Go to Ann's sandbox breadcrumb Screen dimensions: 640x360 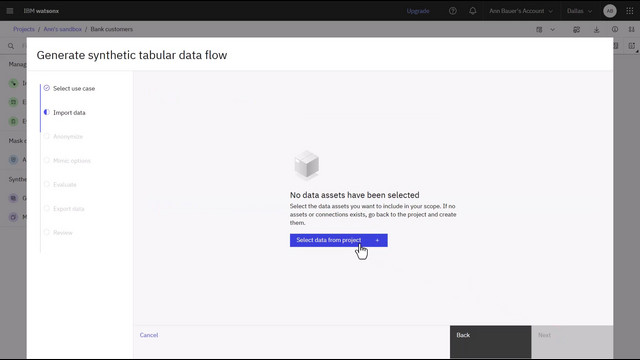coord(62,29)
